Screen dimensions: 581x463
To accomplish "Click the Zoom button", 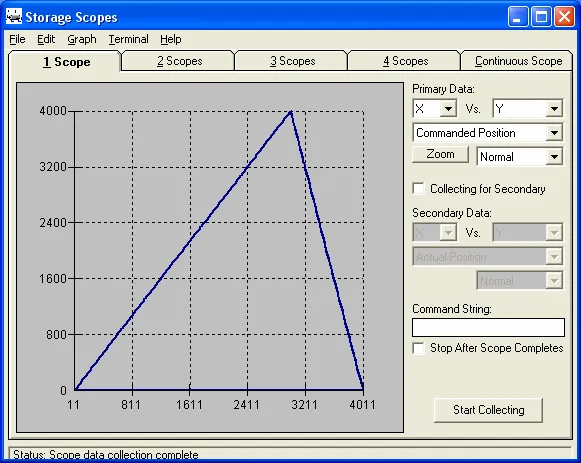I will click(440, 154).
